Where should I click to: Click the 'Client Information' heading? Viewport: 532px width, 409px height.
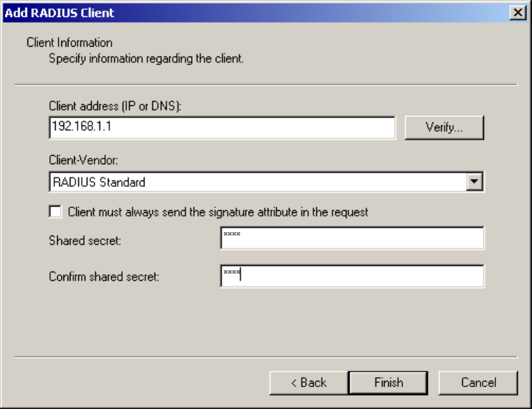tap(70, 43)
